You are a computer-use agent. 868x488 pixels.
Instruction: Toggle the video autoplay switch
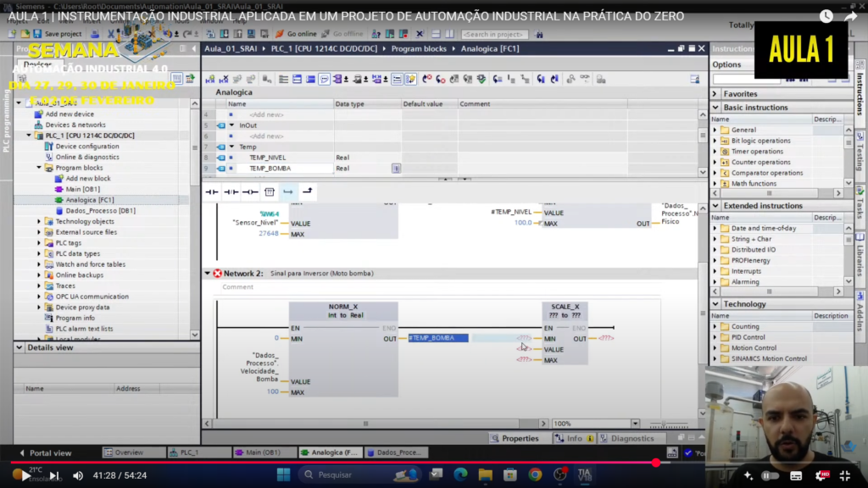point(770,475)
